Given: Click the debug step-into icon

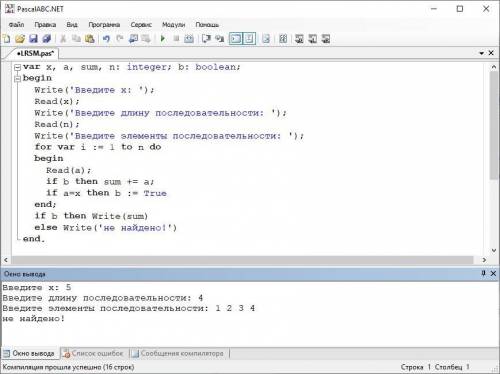Looking at the screenshot, I should (x=299, y=39).
